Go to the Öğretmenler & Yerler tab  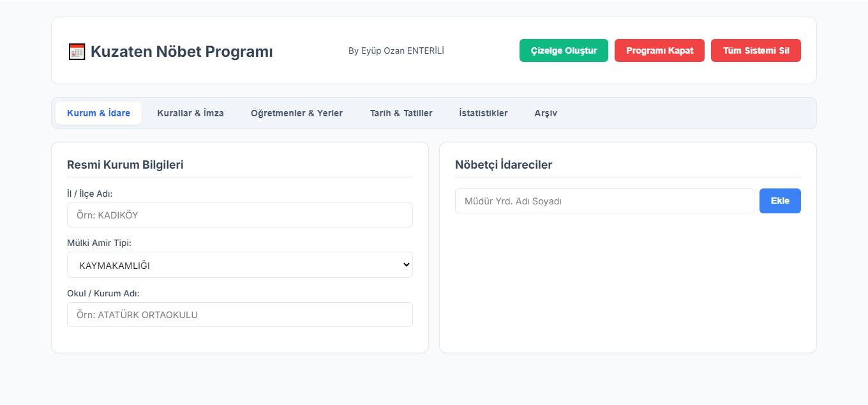[x=297, y=113]
